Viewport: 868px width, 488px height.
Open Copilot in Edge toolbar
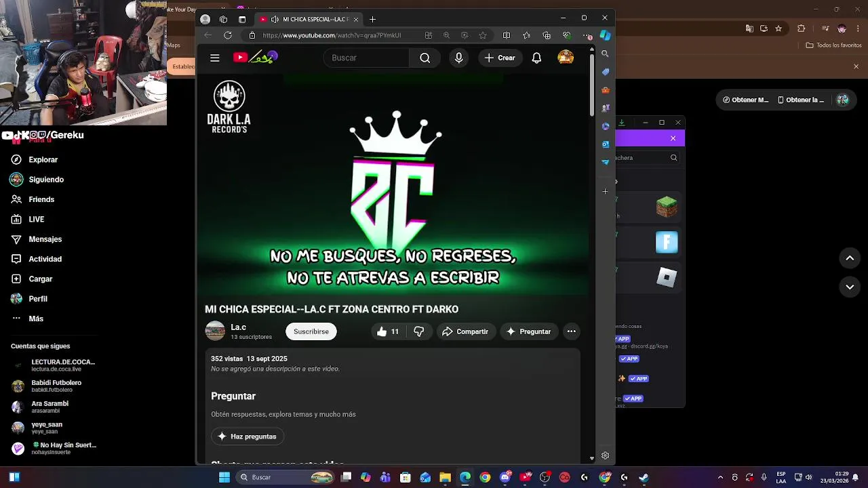605,35
